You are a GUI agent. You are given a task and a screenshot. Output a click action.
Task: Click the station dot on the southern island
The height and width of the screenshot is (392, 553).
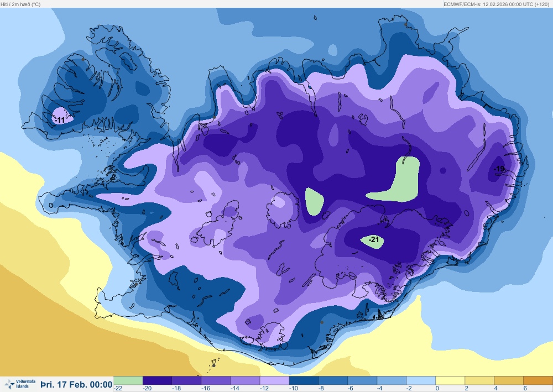click(x=213, y=365)
